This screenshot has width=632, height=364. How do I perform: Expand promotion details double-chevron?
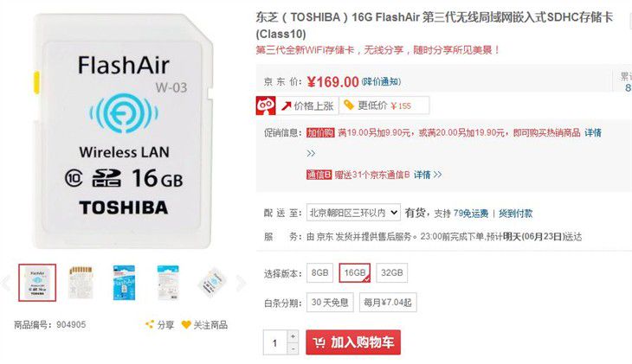click(x=311, y=153)
